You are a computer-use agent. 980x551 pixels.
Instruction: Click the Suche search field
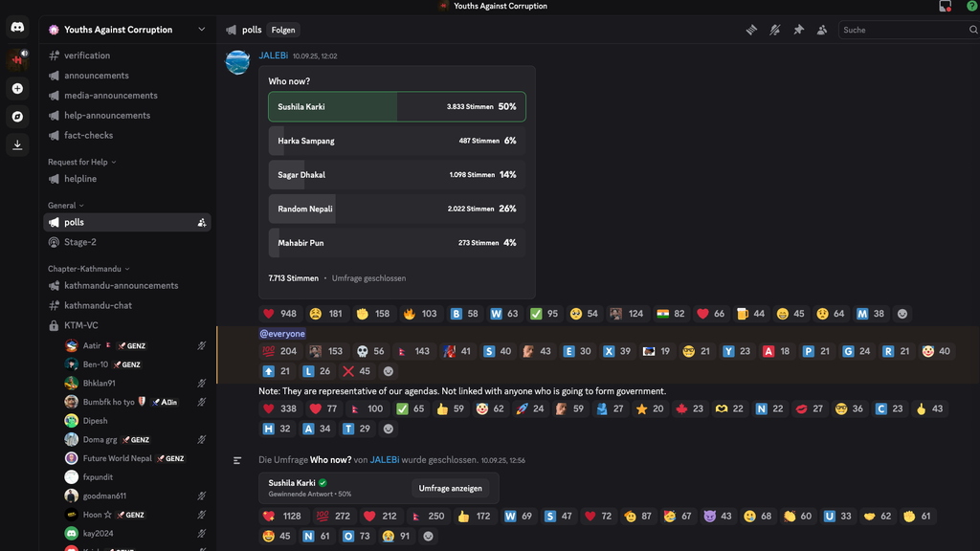tap(902, 30)
